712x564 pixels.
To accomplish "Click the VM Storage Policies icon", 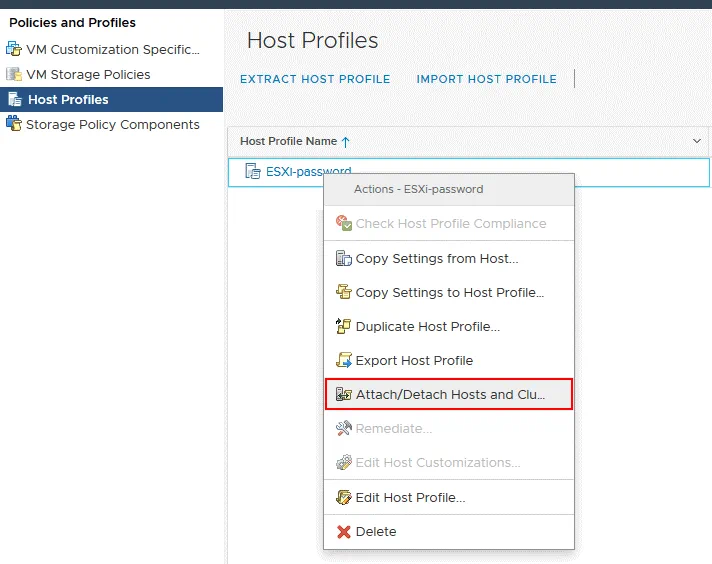I will pos(13,74).
